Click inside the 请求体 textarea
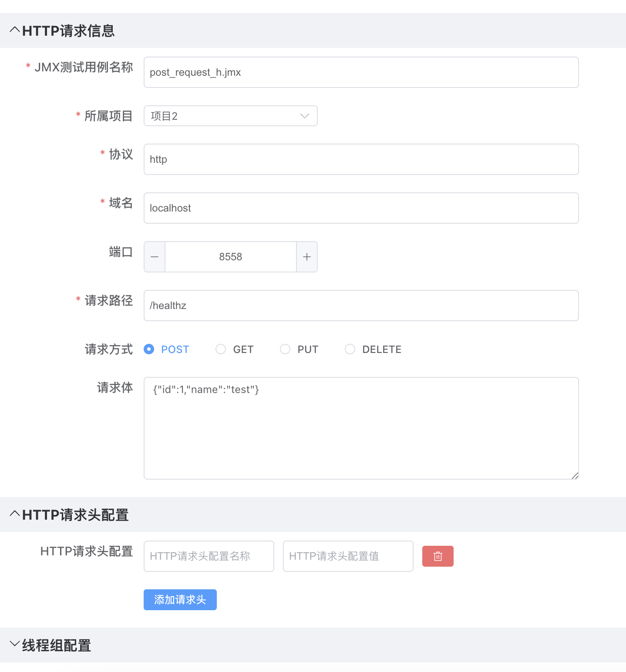The image size is (626, 672). click(x=361, y=428)
